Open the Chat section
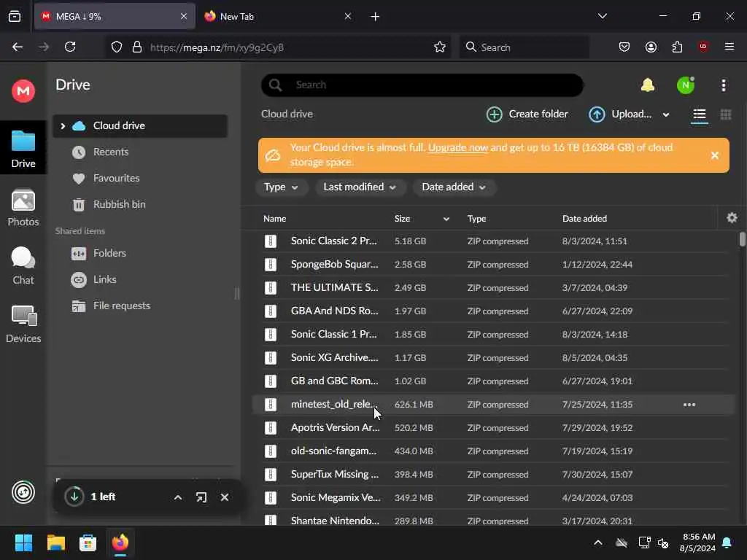This screenshot has width=747, height=560. (23, 265)
